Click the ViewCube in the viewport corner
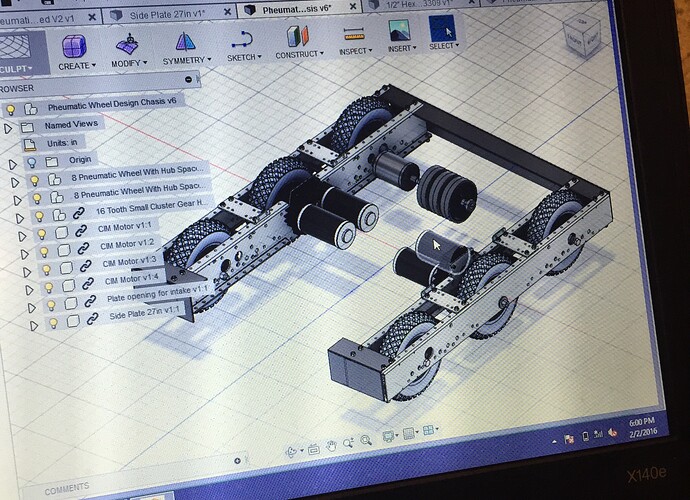690x500 pixels. tap(582, 35)
